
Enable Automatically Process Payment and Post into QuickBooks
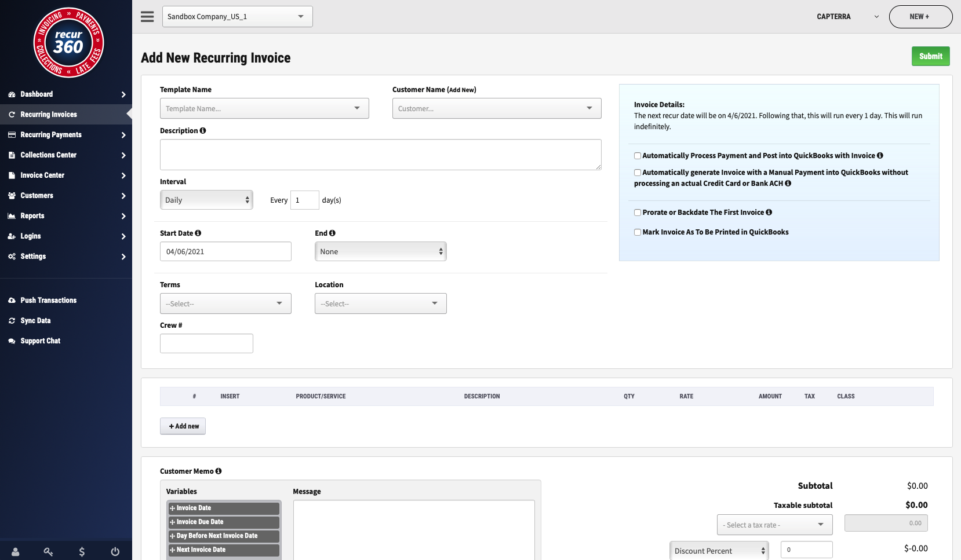(x=637, y=155)
